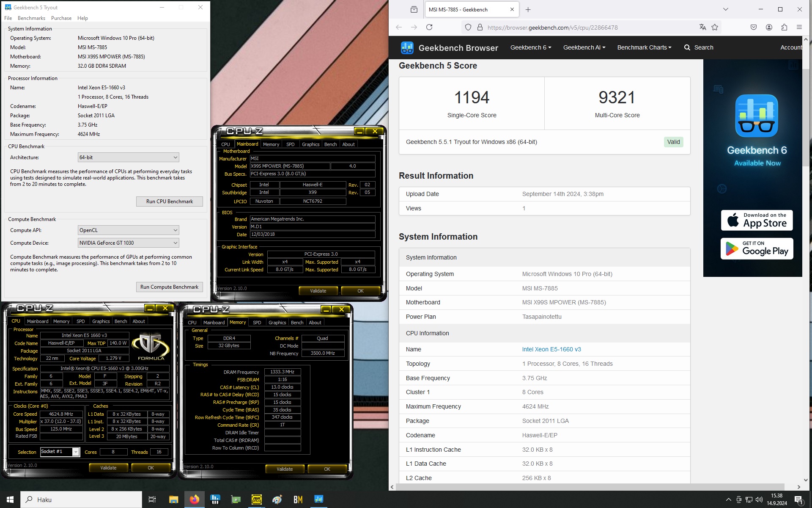Show hidden system tray icons

728,500
